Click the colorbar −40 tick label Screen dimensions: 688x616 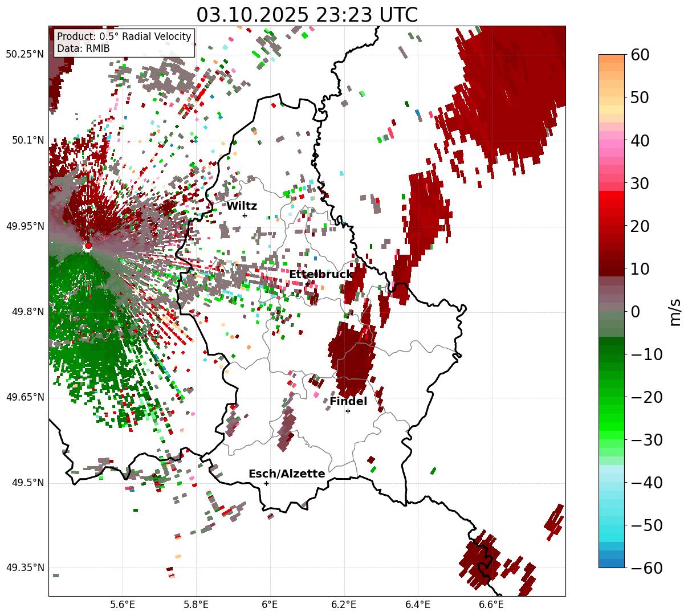[646, 482]
